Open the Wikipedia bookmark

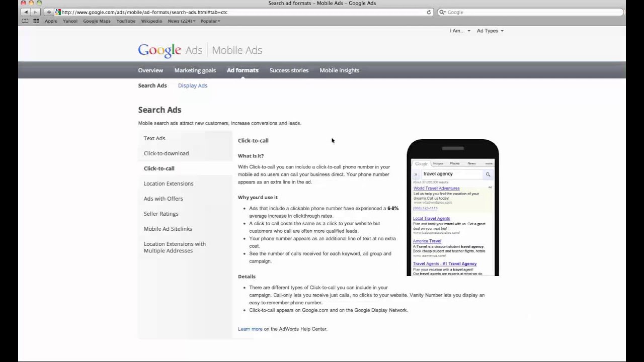coord(151,21)
